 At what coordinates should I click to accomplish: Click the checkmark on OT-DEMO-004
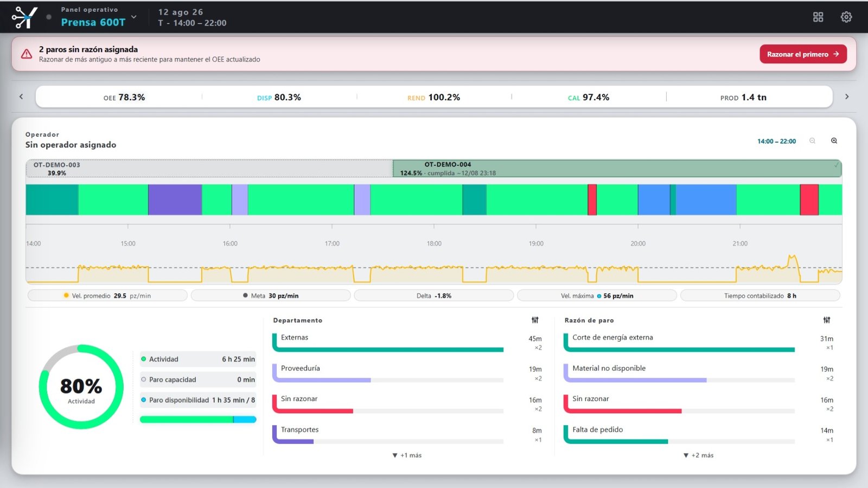pyautogui.click(x=836, y=165)
